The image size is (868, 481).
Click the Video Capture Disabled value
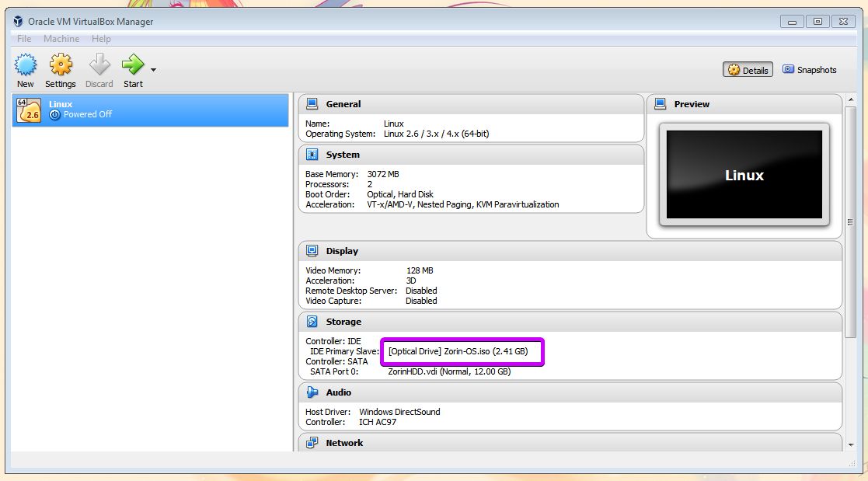[421, 301]
